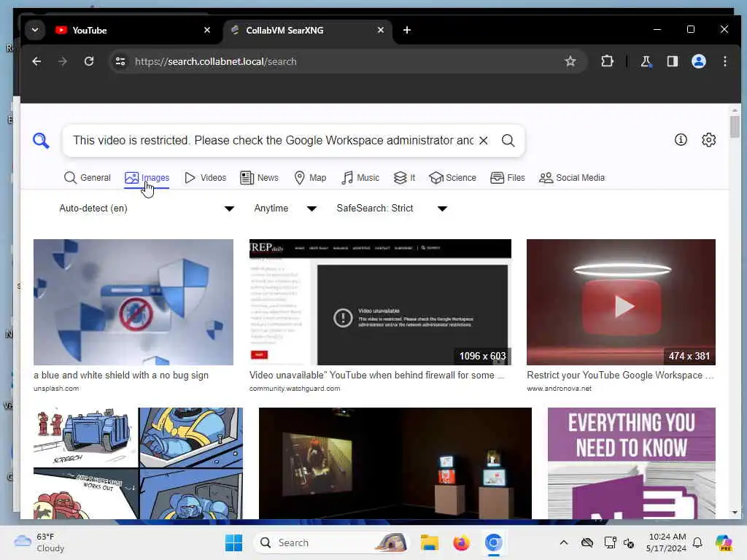Click the unsplash.com source link
The width and height of the screenshot is (747, 560).
click(56, 389)
